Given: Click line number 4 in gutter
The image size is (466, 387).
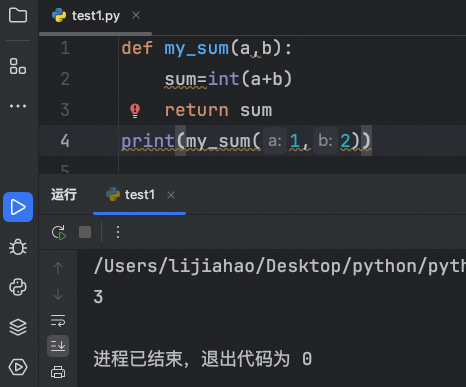Looking at the screenshot, I should coord(65,141).
